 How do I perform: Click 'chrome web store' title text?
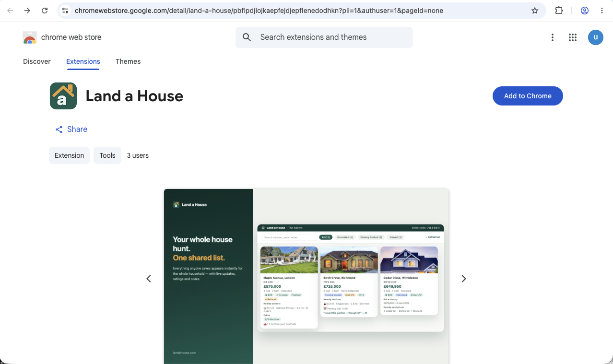[71, 37]
